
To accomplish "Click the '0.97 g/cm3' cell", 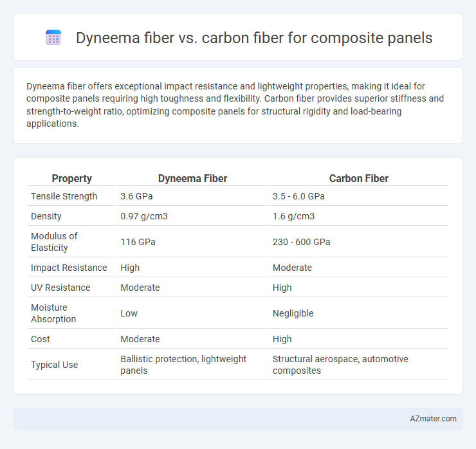I will tap(144, 216).
